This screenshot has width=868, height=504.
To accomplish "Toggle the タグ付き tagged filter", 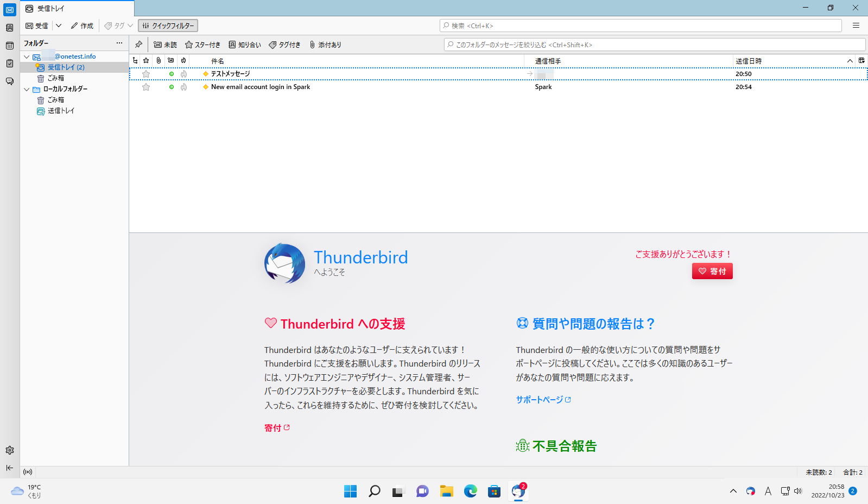I will [x=285, y=45].
